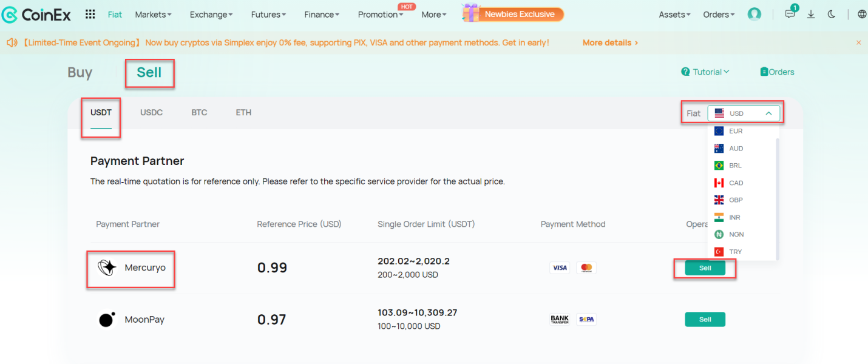The image size is (868, 364).
Task: Choose BRL from fiat list
Action: pos(742,166)
